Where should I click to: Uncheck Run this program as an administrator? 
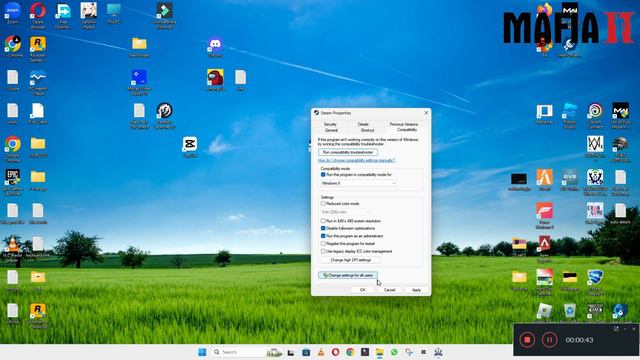[x=323, y=236]
